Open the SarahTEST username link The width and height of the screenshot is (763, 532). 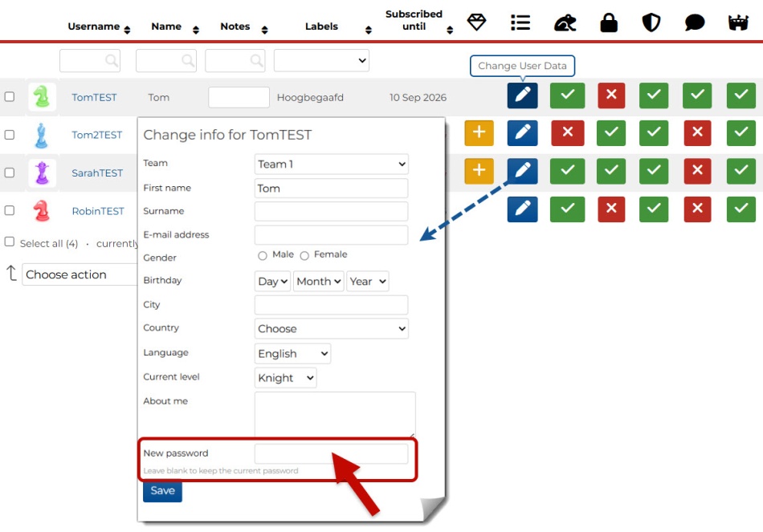(x=97, y=173)
